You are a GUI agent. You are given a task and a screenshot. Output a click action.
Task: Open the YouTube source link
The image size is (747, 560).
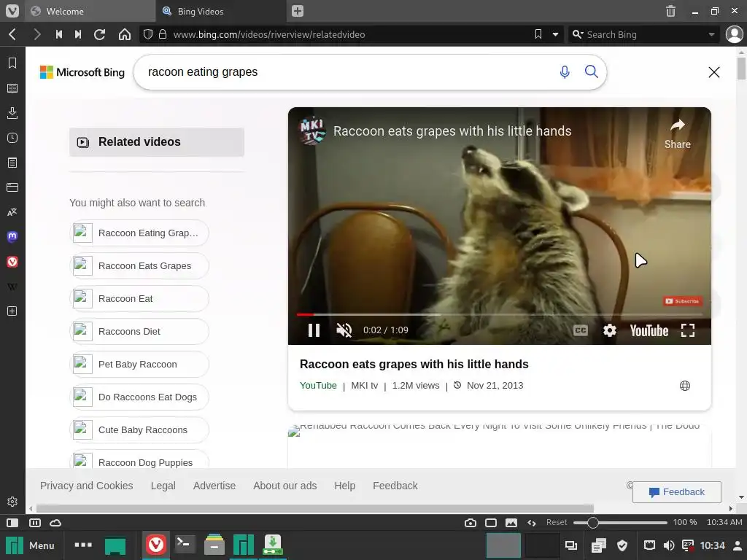point(318,386)
